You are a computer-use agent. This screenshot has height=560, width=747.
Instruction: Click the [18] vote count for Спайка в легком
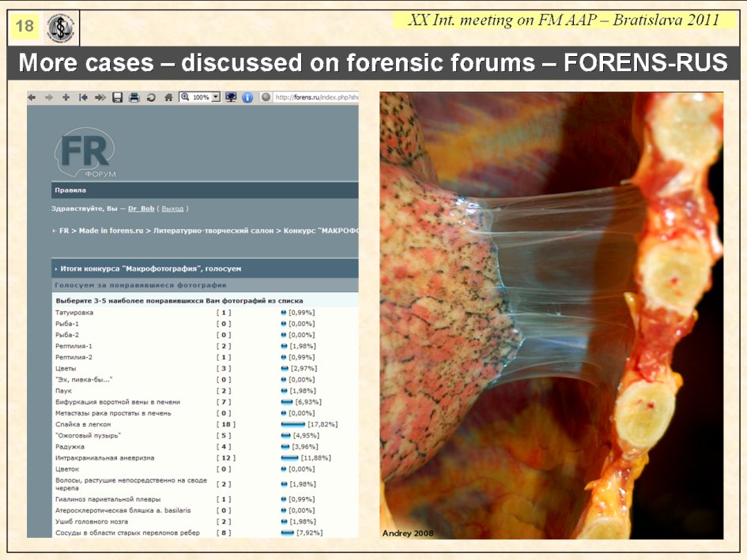pos(226,424)
